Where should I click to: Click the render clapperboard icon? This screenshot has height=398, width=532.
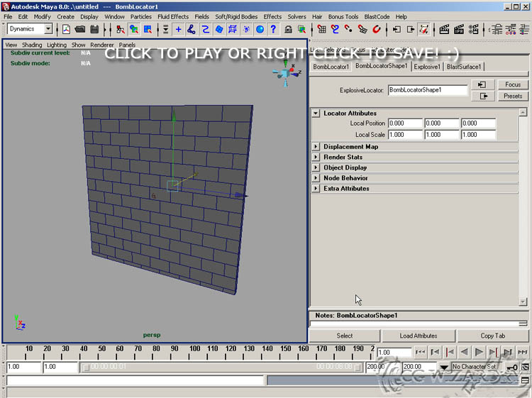tap(444, 29)
